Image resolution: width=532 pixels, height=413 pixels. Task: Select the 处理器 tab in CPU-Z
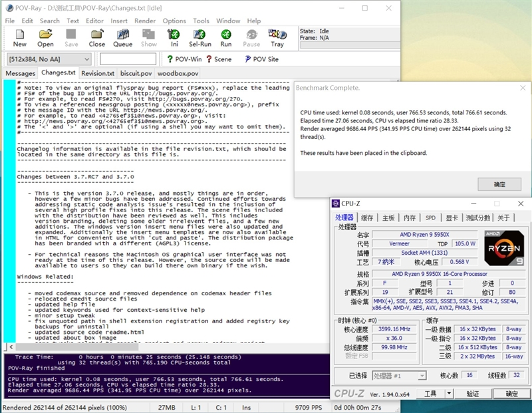pyautogui.click(x=344, y=217)
